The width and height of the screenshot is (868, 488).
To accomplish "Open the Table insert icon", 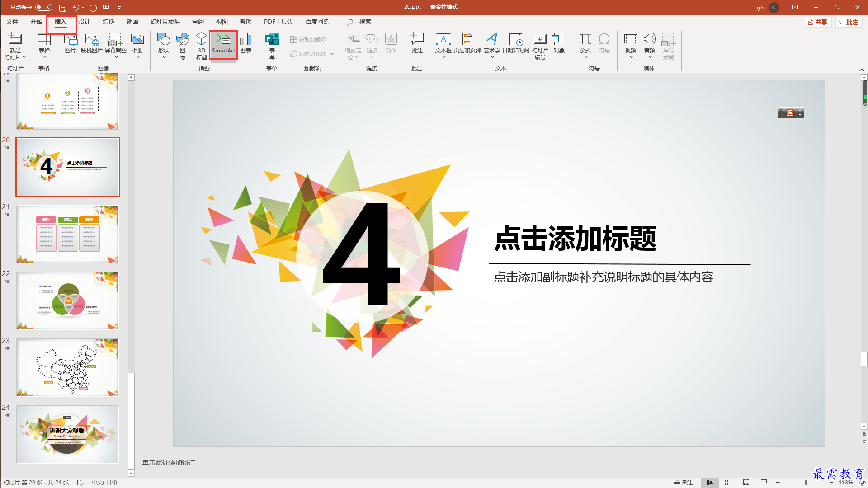I will tap(44, 40).
